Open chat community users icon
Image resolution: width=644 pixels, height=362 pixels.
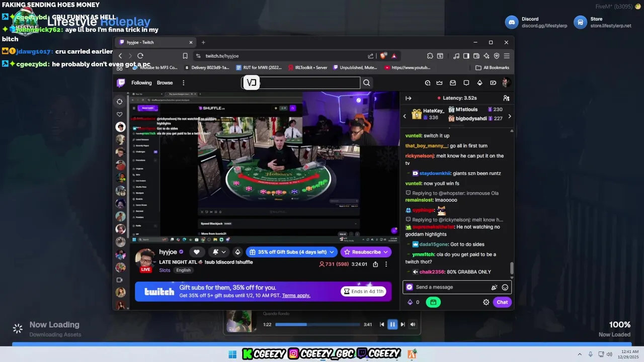[506, 98]
